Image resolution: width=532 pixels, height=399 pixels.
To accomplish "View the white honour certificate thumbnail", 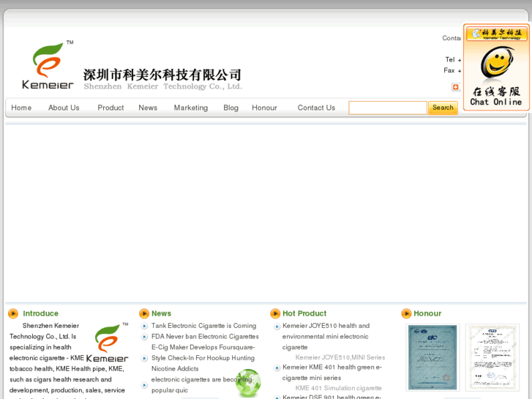I will coord(492,357).
